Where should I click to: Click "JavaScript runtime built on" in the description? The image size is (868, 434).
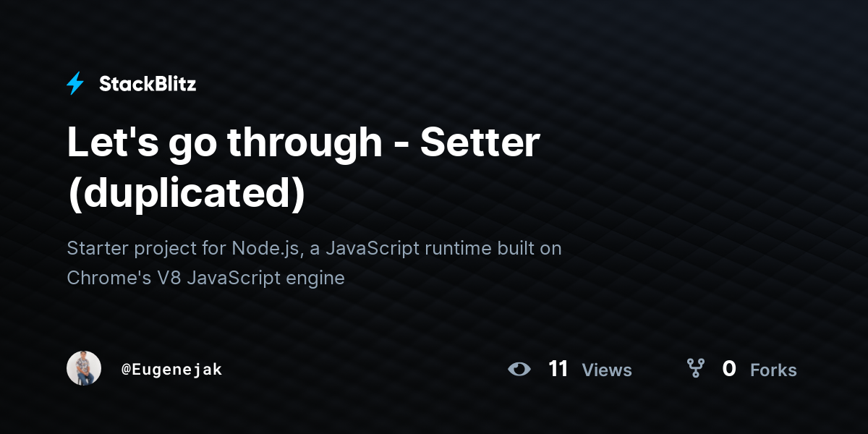[443, 248]
